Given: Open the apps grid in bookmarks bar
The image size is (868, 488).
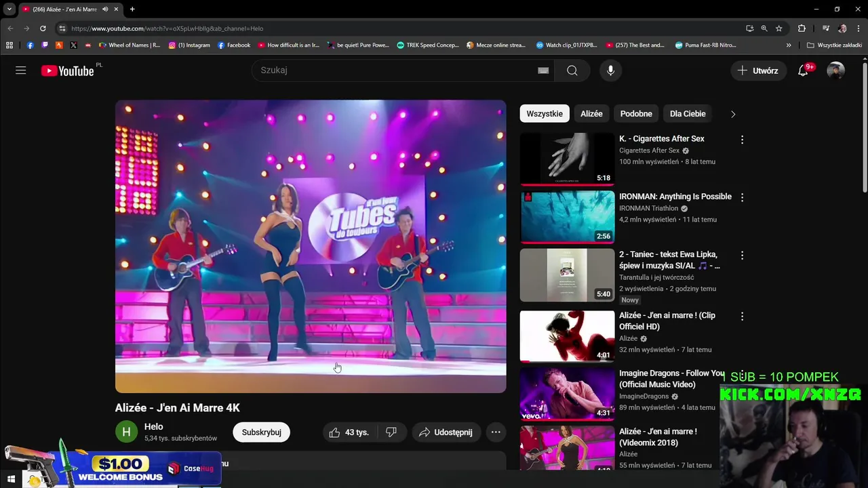Looking at the screenshot, I should click(9, 45).
